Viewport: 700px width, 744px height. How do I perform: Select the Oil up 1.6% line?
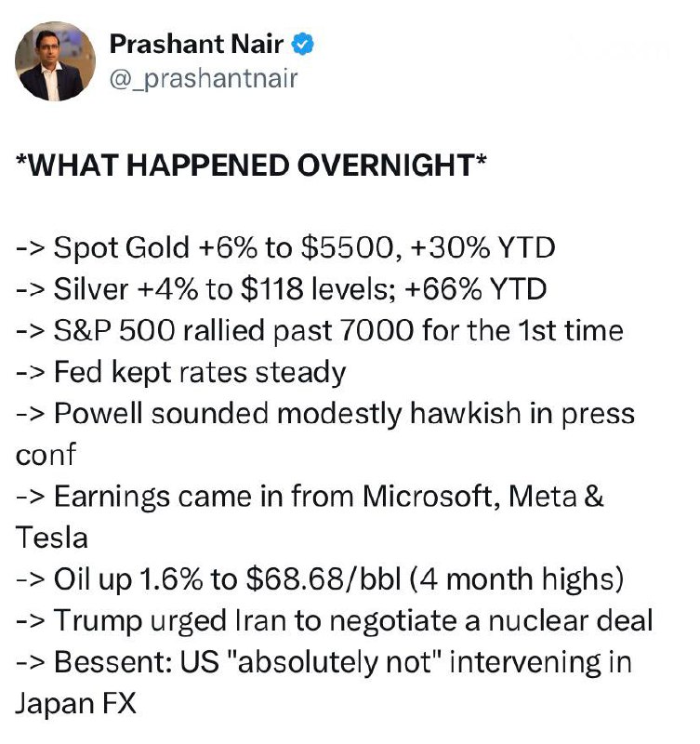tap(320, 579)
